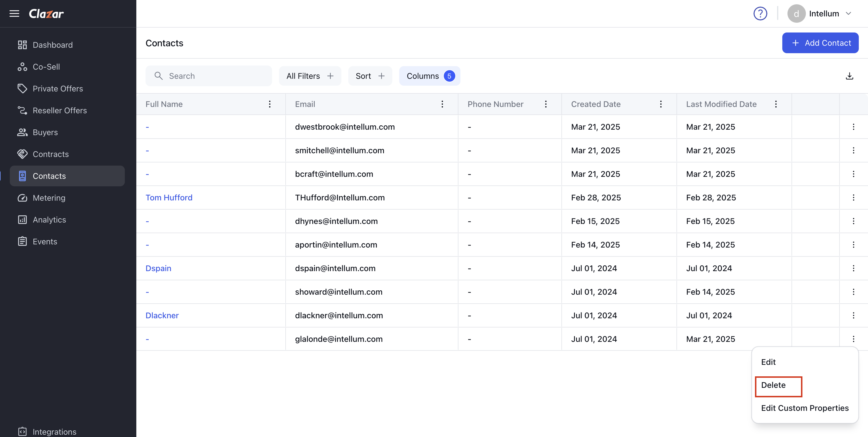Click the Contacts page heading
The height and width of the screenshot is (437, 868).
165,43
